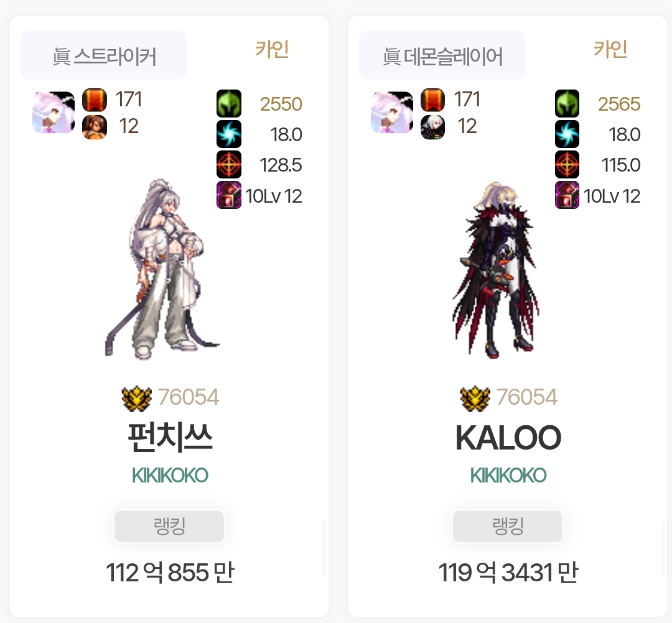Select the 眞 스트라이커 class label
Screen dimensions: 672x623
click(104, 55)
